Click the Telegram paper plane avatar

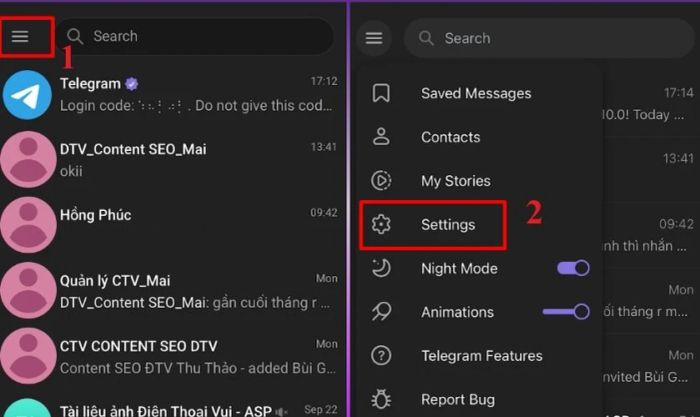27,95
